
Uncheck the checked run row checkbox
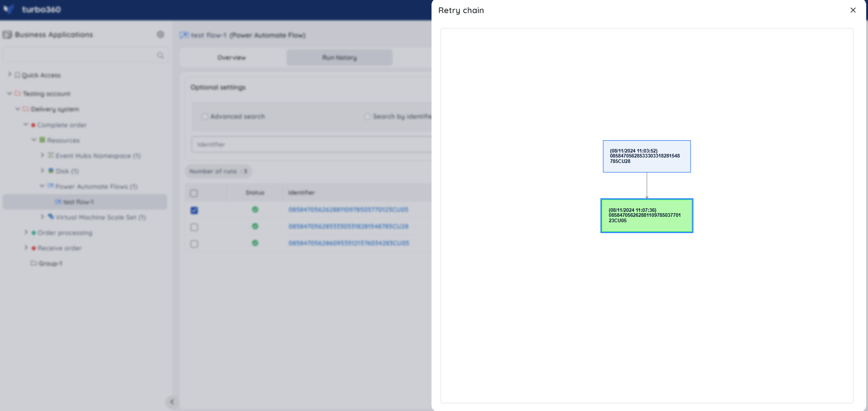point(194,210)
